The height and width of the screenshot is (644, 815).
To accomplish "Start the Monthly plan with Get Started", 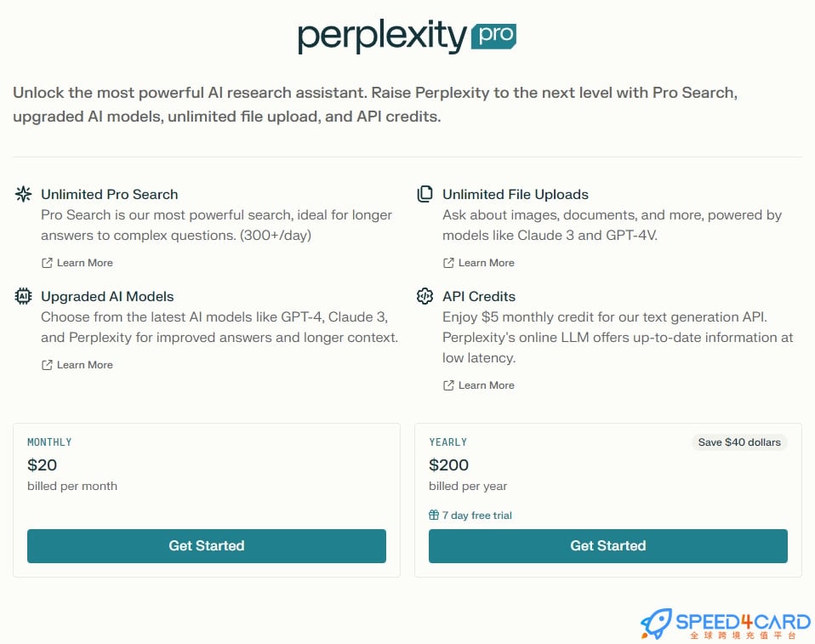I will click(207, 546).
